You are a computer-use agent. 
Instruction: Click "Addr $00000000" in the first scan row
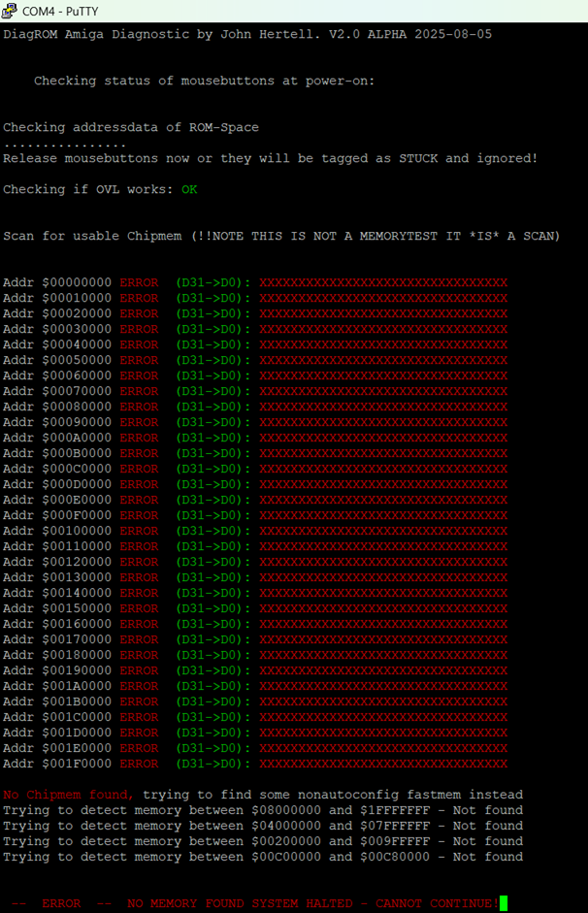[57, 282]
